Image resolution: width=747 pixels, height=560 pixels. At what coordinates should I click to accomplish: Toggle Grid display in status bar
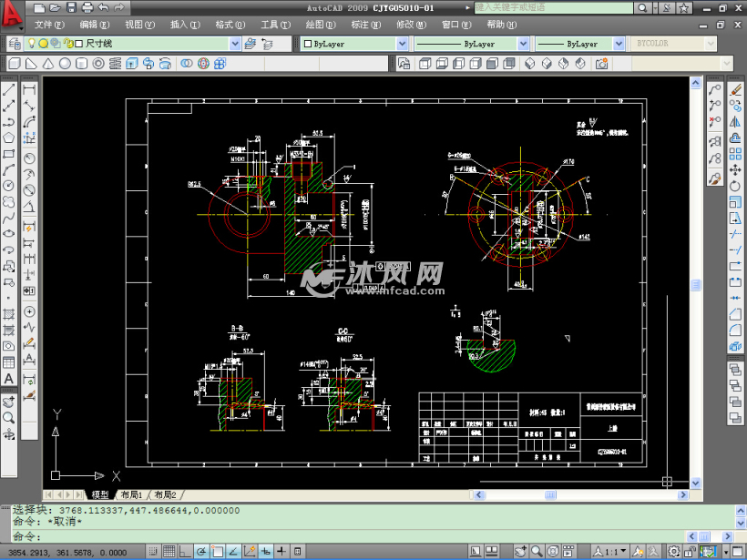[169, 552]
